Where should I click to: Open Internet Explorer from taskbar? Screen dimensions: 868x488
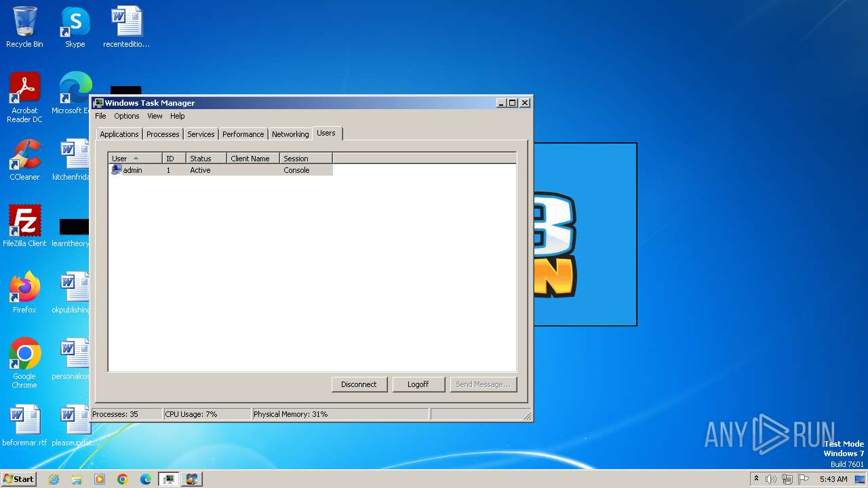tap(54, 479)
